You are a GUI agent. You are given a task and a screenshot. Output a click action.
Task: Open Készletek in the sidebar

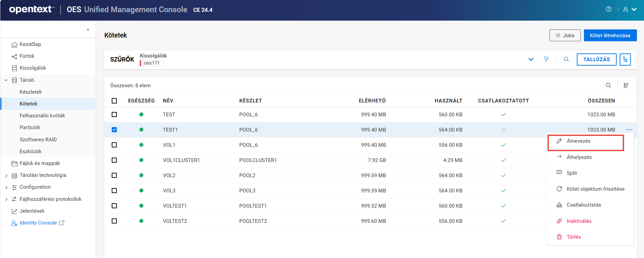pyautogui.click(x=31, y=92)
